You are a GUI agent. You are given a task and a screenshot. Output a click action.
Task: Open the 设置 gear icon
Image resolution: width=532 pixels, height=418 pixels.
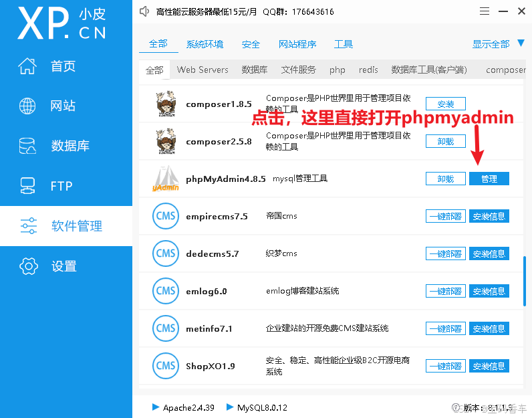tap(29, 266)
